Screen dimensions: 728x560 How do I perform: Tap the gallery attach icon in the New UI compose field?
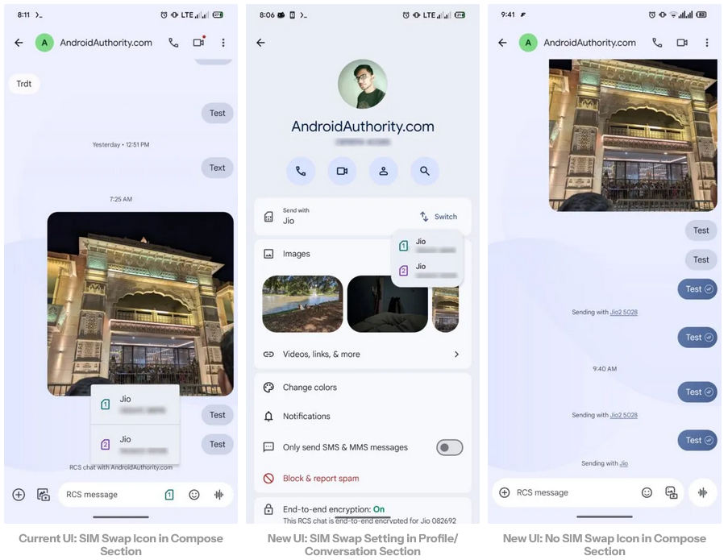pos(672,492)
